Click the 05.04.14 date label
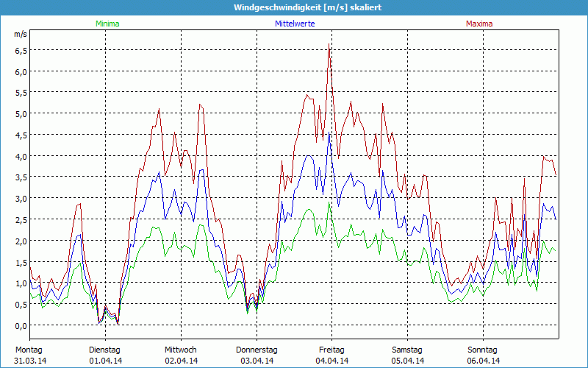588x368 pixels. tap(408, 361)
